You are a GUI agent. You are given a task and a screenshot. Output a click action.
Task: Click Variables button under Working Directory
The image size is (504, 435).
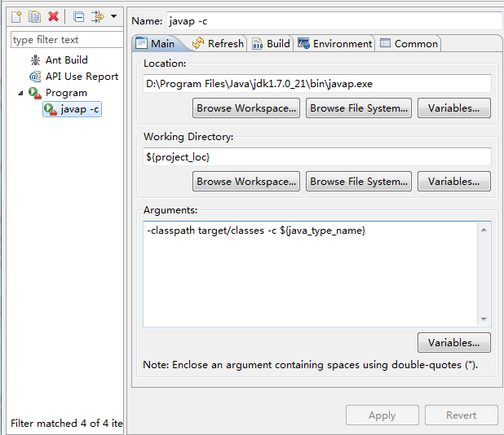[454, 182]
